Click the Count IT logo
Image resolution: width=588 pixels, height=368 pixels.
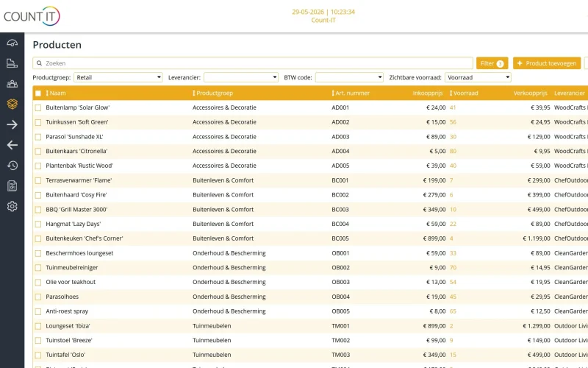pyautogui.click(x=32, y=16)
